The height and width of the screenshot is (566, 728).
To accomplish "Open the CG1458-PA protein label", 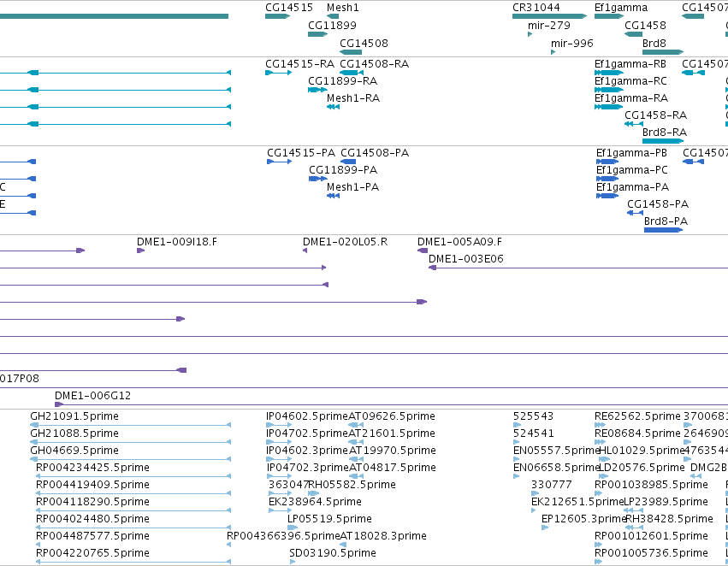I will pyautogui.click(x=658, y=204).
